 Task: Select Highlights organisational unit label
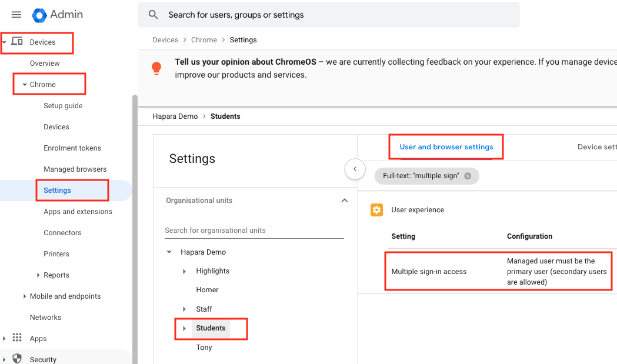pyautogui.click(x=212, y=271)
